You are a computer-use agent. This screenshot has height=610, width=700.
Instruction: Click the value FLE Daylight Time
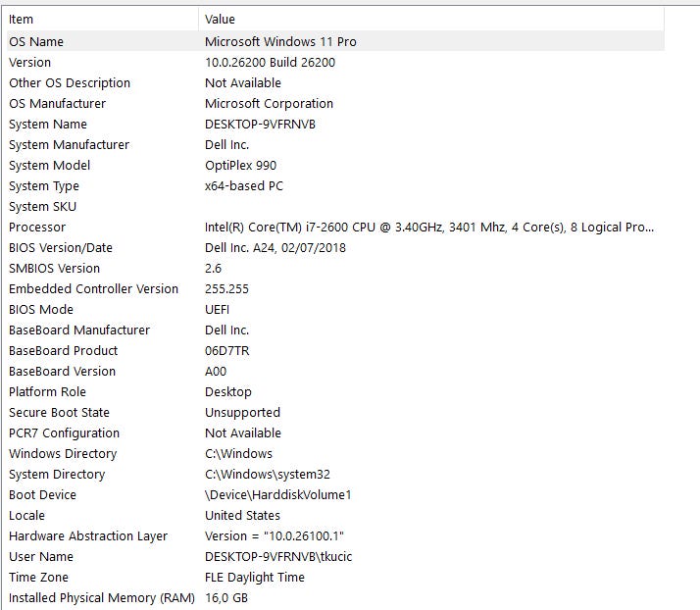click(255, 577)
